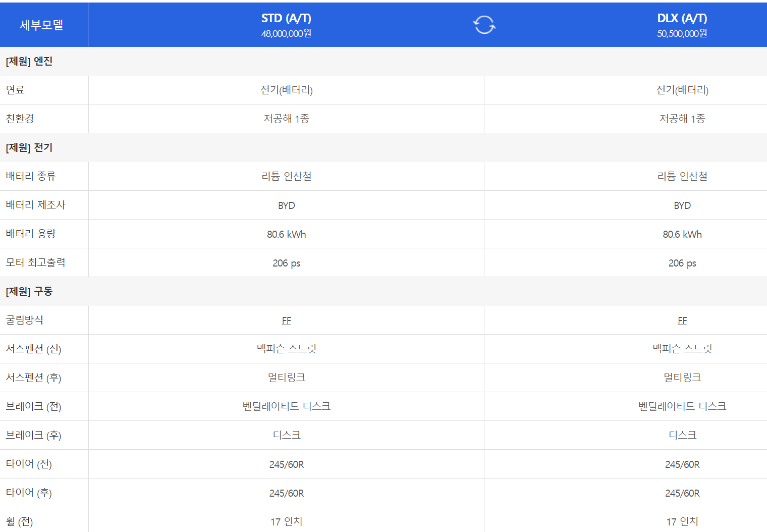Click the 서스펜션 (후) row label
The width and height of the screenshot is (767, 532).
click(33, 378)
